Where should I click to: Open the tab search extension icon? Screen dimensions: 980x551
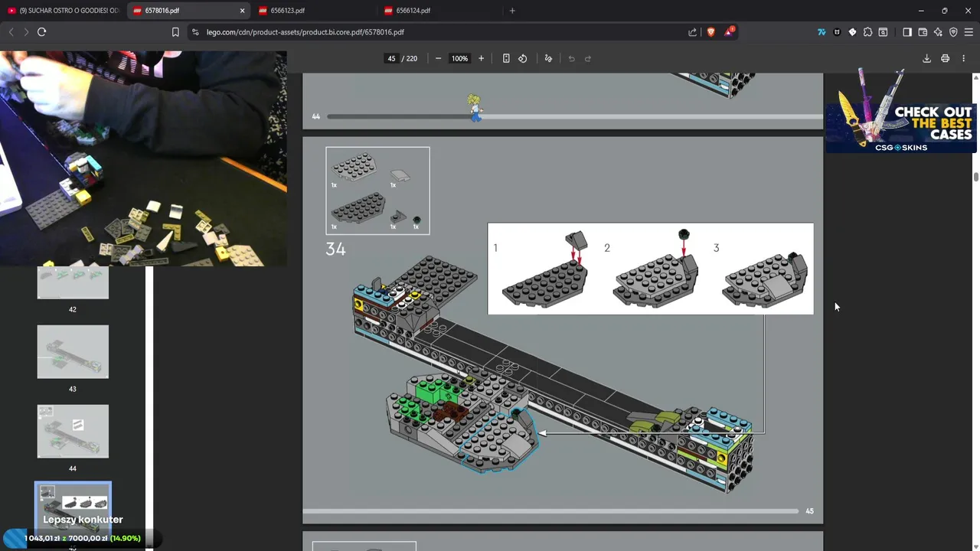pyautogui.click(x=883, y=32)
